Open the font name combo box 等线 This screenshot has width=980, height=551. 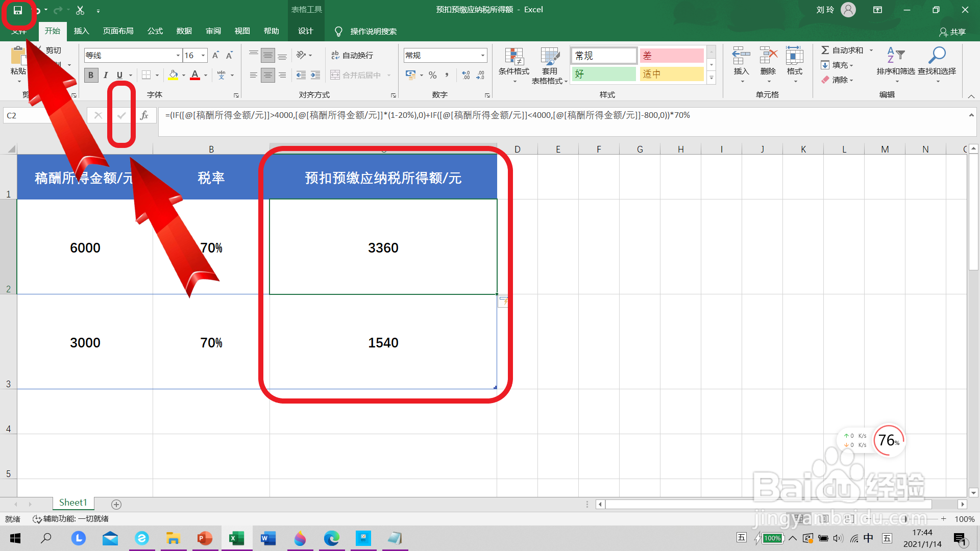pos(133,55)
